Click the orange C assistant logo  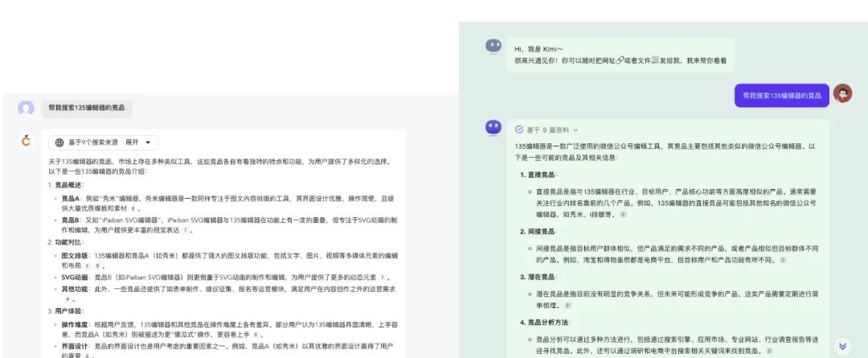pyautogui.click(x=26, y=141)
